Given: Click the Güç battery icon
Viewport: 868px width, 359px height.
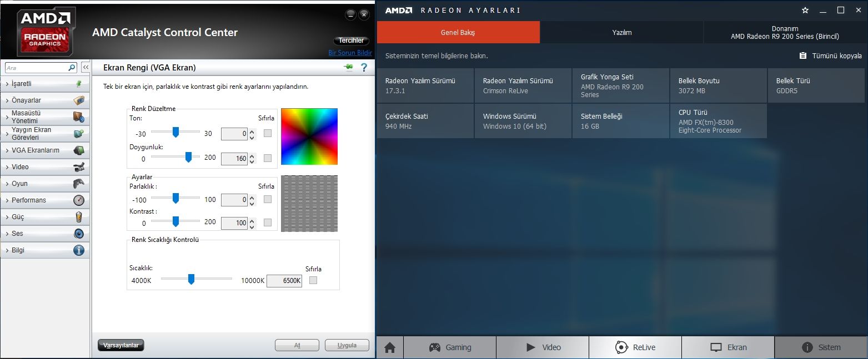Looking at the screenshot, I should click(79, 217).
